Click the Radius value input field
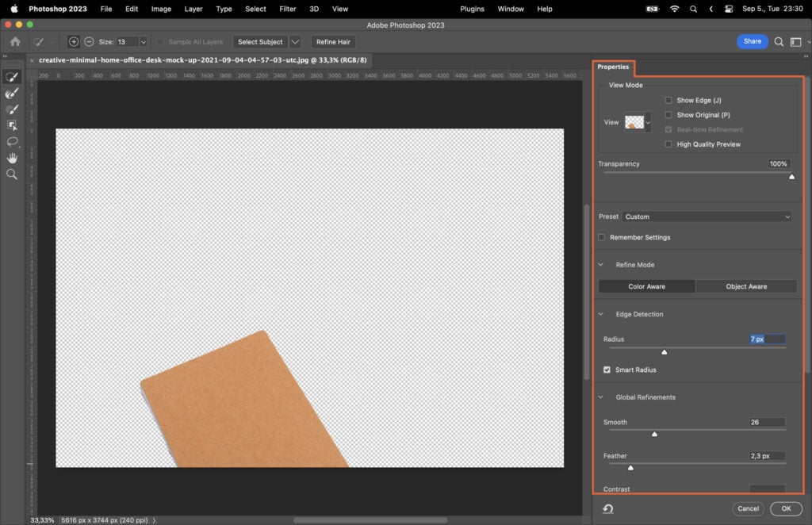The height and width of the screenshot is (525, 812). pos(766,339)
